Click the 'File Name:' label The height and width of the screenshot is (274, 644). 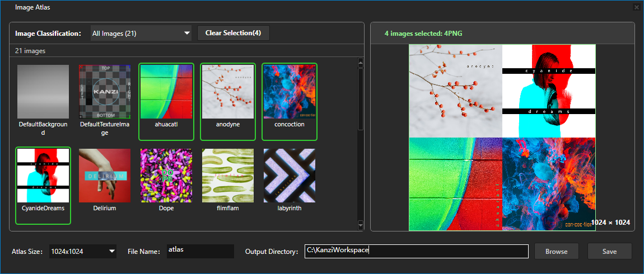point(144,252)
